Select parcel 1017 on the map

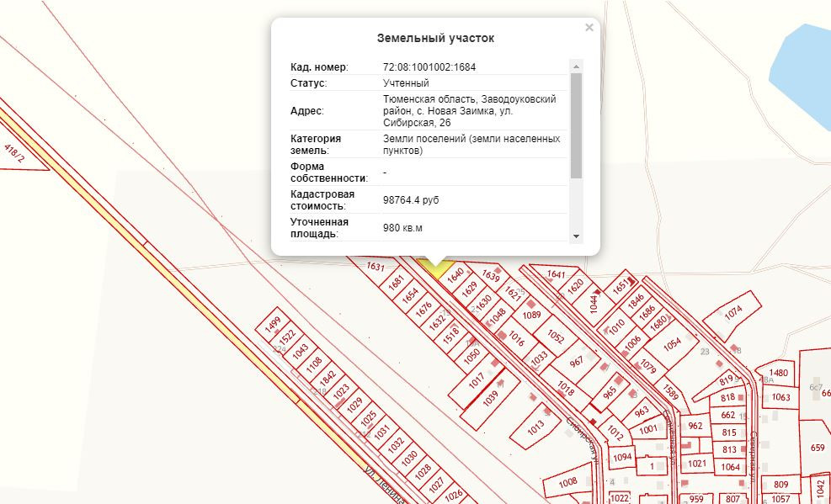click(477, 380)
